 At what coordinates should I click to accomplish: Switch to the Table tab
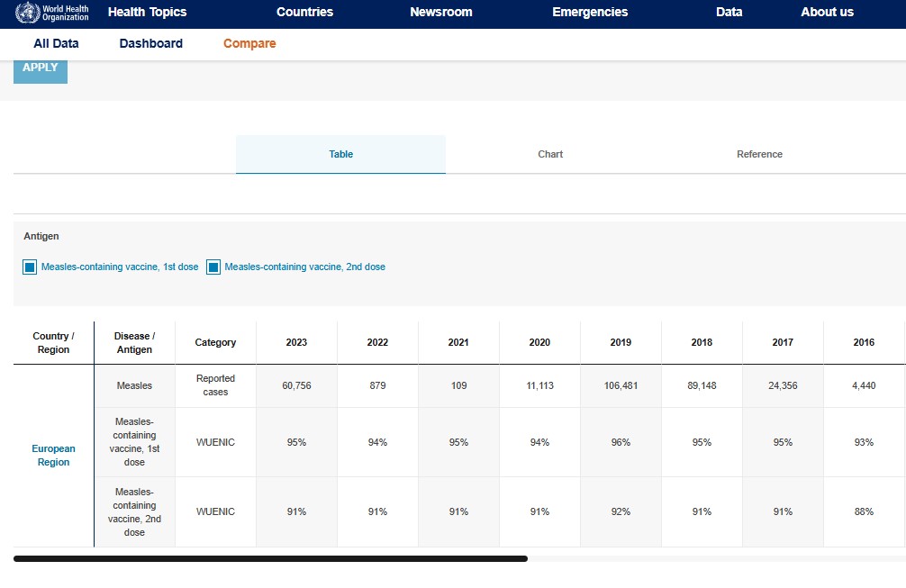pos(340,154)
